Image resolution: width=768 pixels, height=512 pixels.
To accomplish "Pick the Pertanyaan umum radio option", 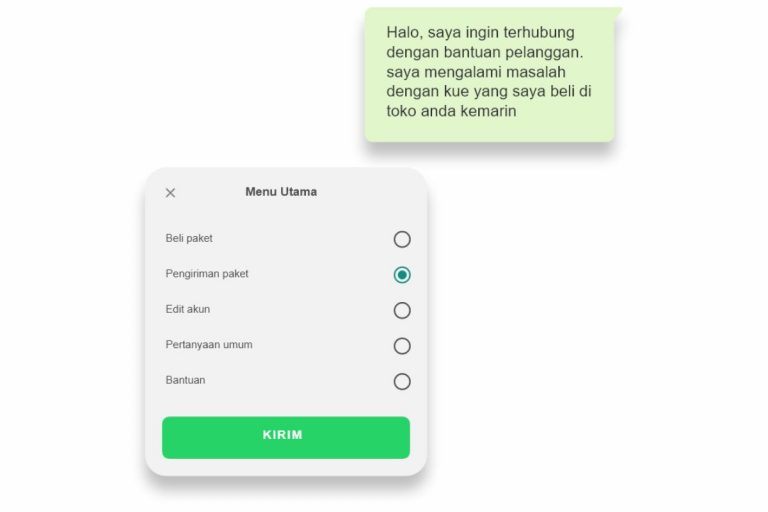I will [x=402, y=346].
